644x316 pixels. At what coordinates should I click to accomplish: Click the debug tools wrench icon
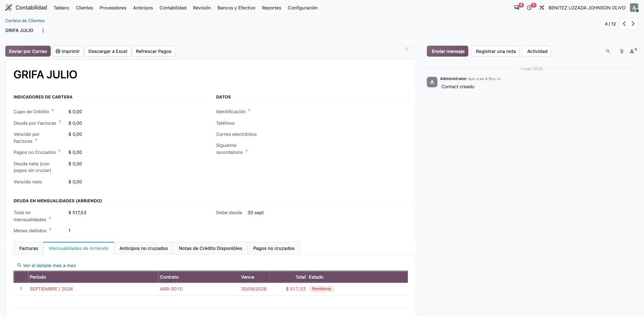[x=542, y=8]
